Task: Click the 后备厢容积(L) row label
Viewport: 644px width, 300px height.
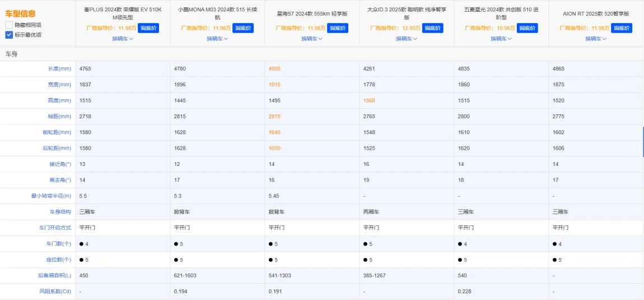Action: 53,276
